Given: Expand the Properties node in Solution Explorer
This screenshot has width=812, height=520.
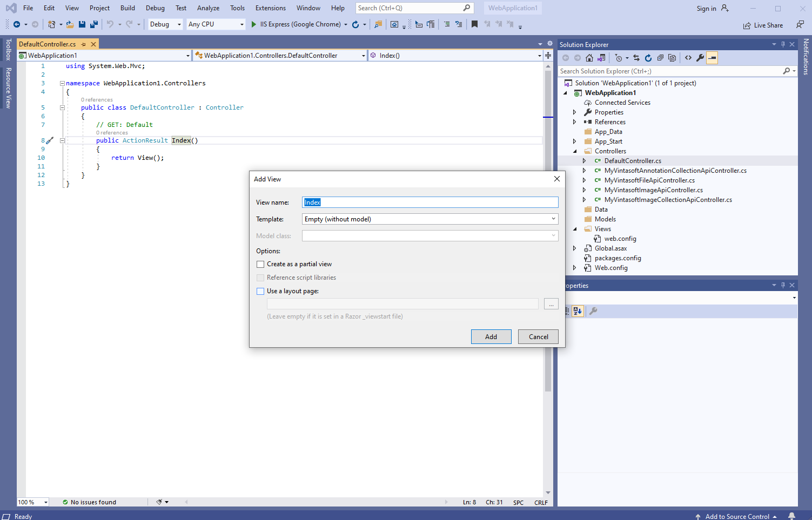Looking at the screenshot, I should (x=574, y=112).
